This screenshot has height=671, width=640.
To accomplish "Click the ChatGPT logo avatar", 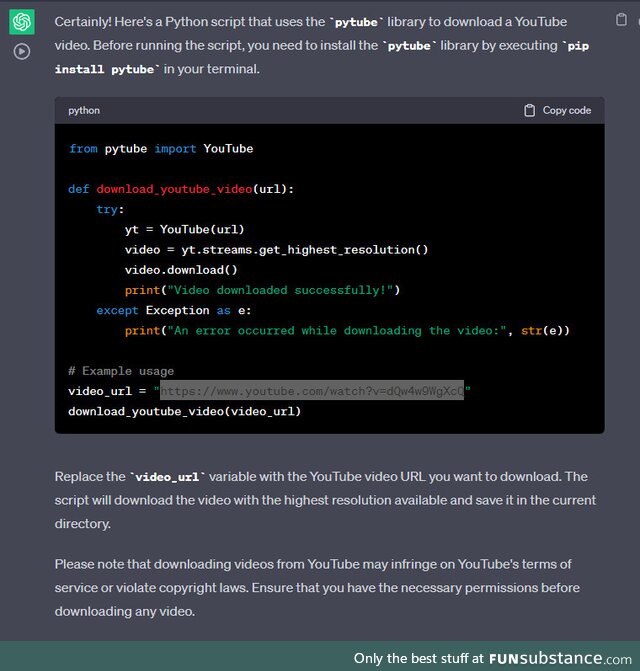I will (x=22, y=22).
